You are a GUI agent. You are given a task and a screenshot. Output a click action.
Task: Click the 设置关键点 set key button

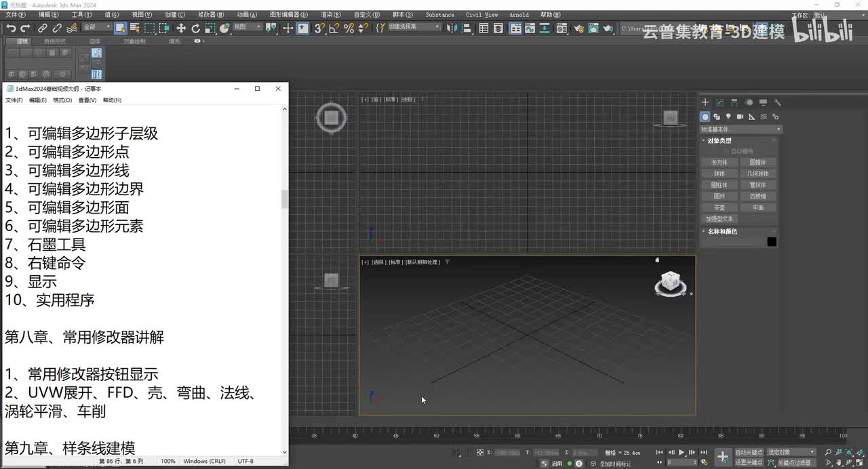[x=749, y=462]
